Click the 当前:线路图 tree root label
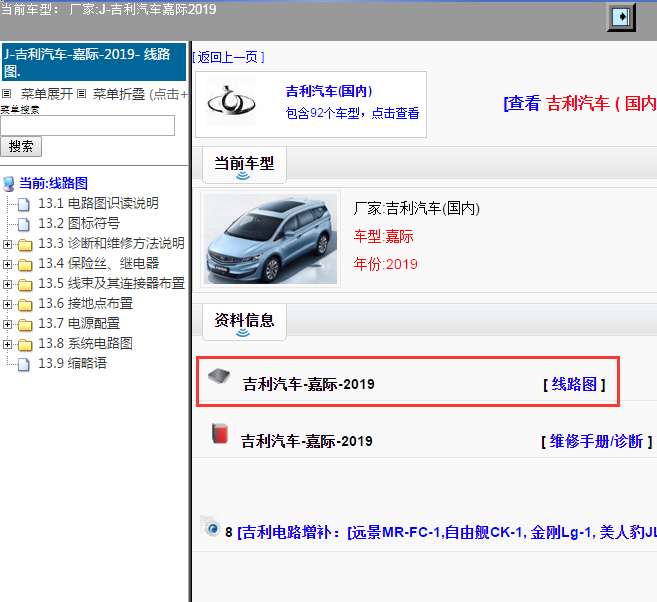The image size is (657, 602). [54, 183]
